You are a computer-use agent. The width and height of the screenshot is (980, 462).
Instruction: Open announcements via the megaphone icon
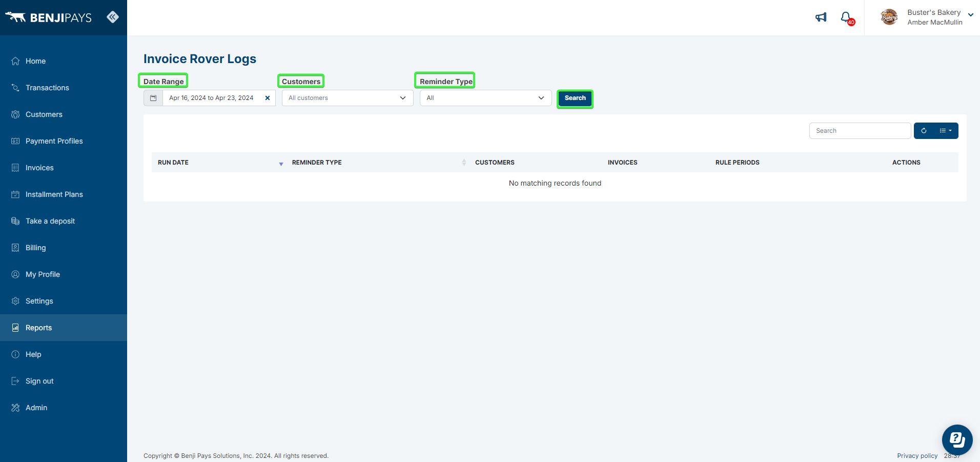click(821, 17)
